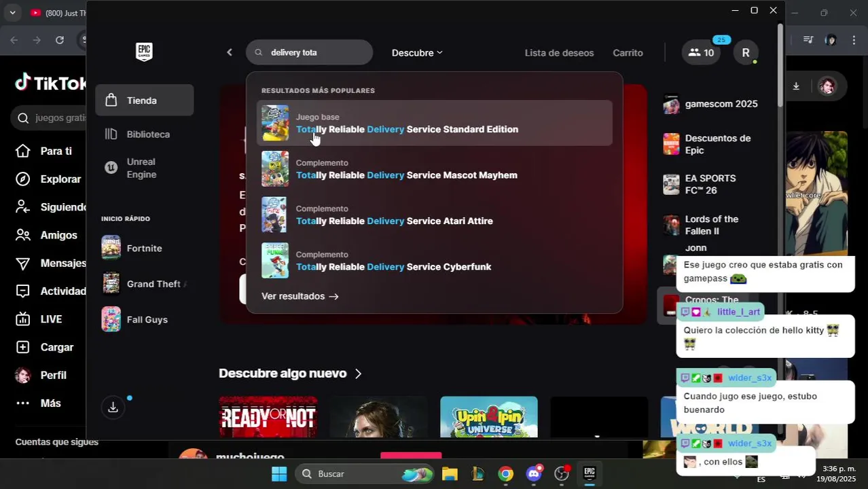Click the Epic Games logo in the launcher
Image resolution: width=868 pixels, height=489 pixels.
coord(144,52)
